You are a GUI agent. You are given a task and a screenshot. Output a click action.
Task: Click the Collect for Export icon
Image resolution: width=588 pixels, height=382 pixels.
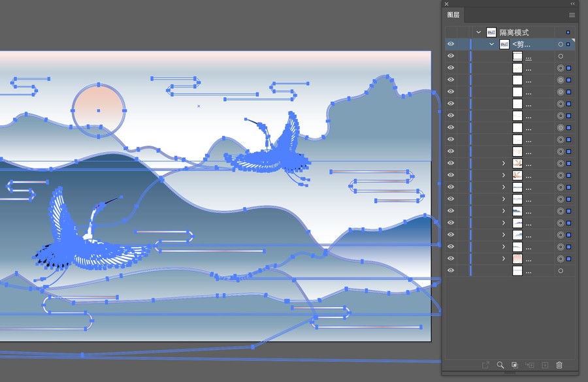pyautogui.click(x=485, y=365)
